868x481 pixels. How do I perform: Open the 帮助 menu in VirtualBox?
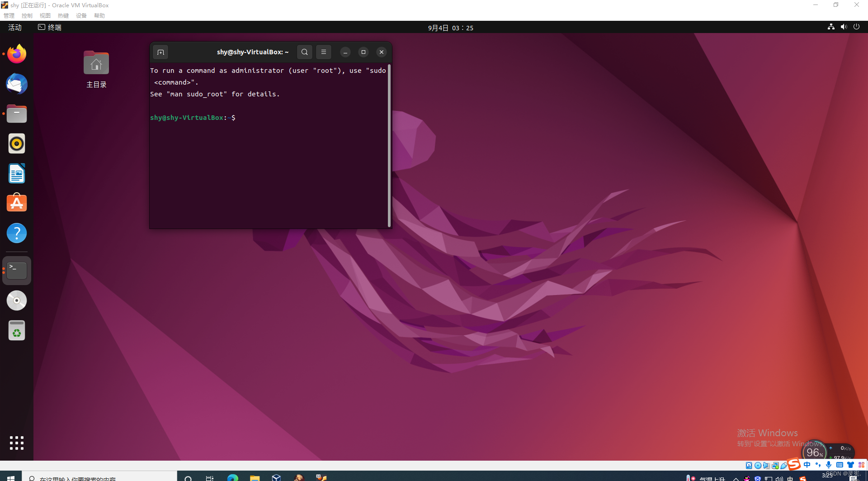pyautogui.click(x=99, y=16)
